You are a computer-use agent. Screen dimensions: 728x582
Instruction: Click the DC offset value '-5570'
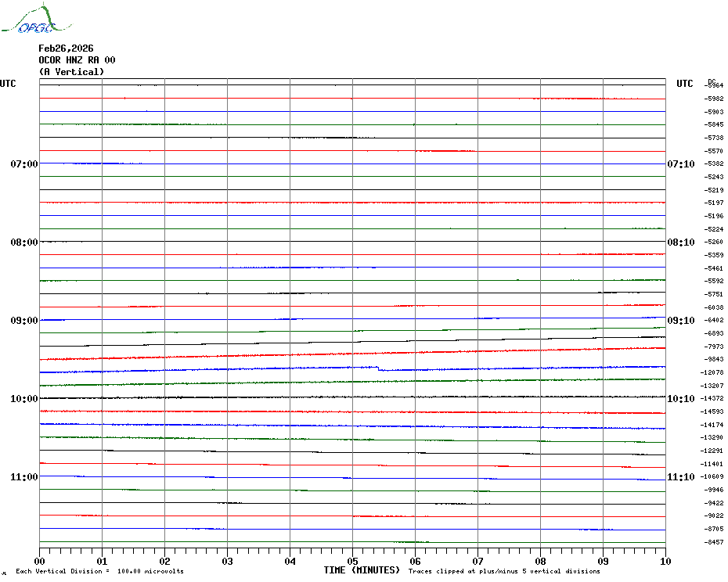[714, 151]
